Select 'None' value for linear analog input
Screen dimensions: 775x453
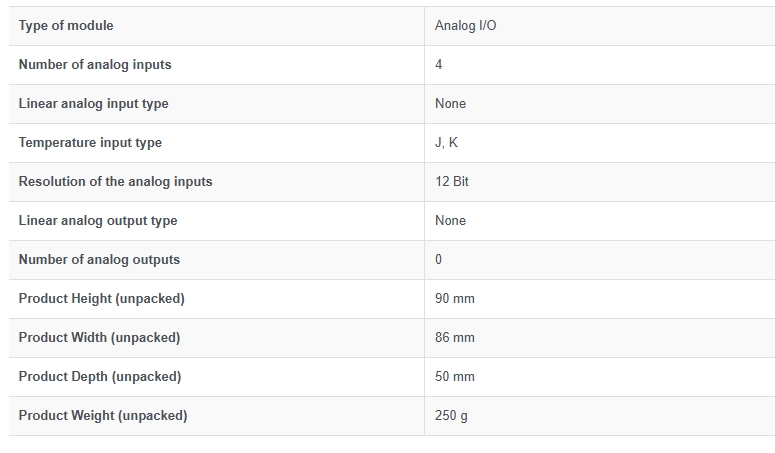point(450,104)
